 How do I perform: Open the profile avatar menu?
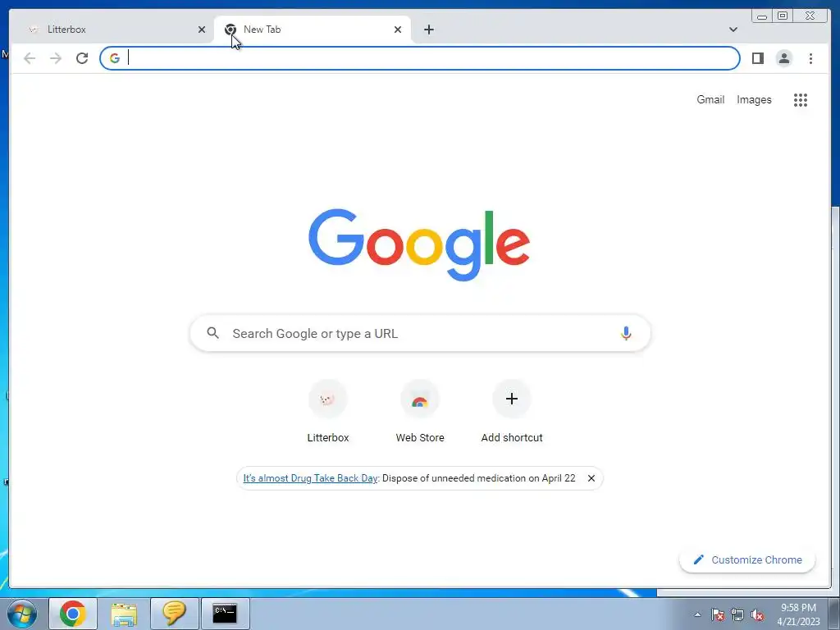[783, 58]
